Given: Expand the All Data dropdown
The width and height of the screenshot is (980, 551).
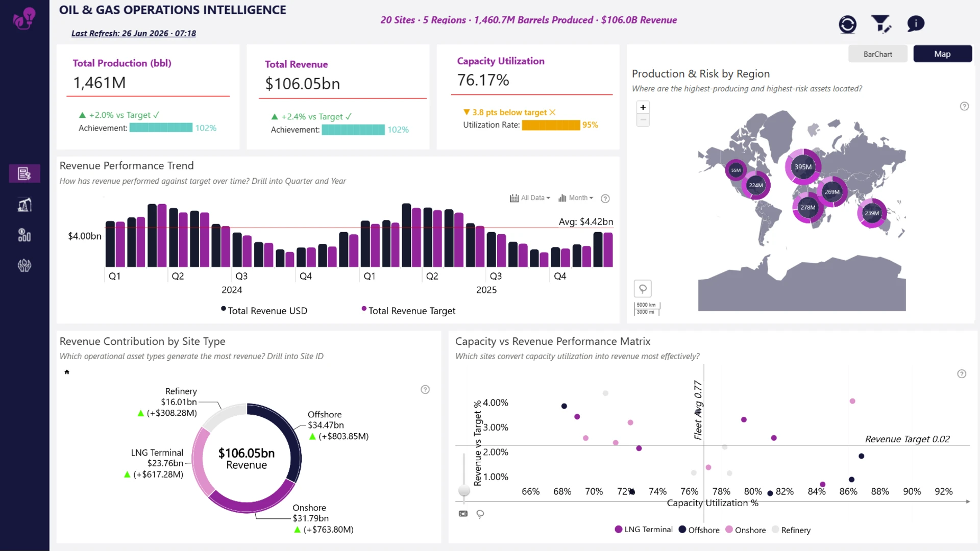Looking at the screenshot, I should pyautogui.click(x=530, y=198).
